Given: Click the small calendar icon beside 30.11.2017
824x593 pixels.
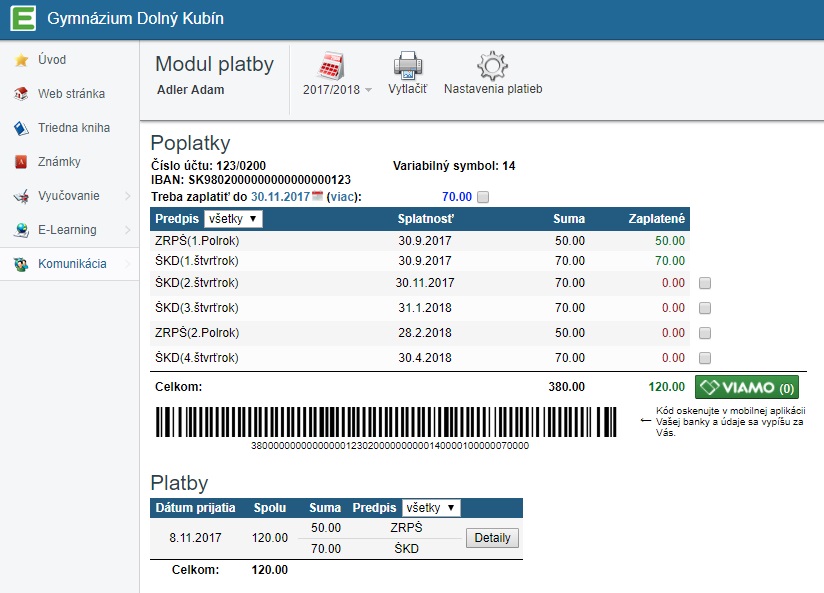Looking at the screenshot, I should coord(318,197).
